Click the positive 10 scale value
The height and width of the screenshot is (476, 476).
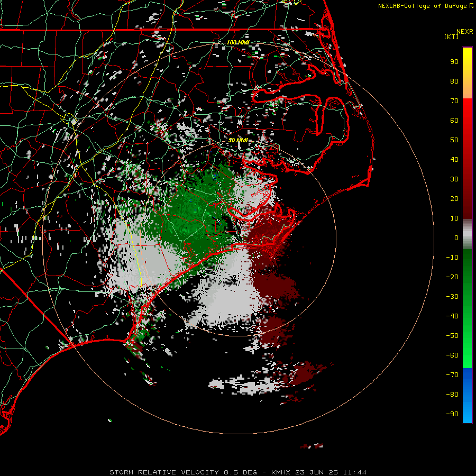point(454,218)
